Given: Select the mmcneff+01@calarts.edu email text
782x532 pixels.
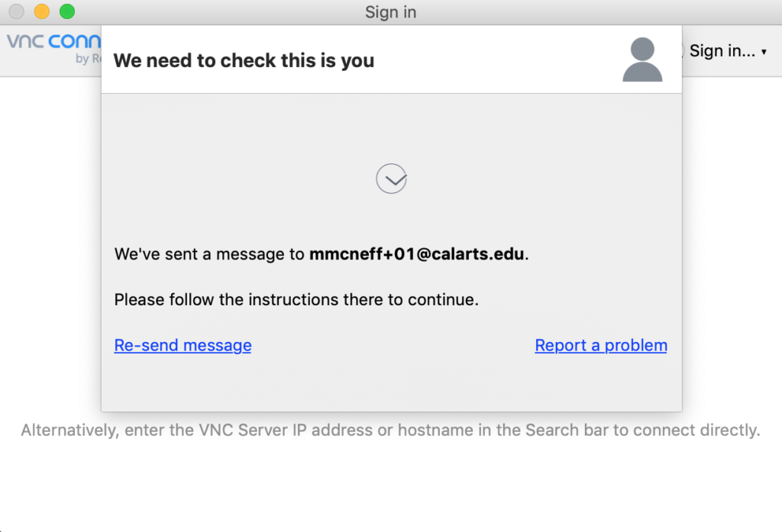Looking at the screenshot, I should [417, 253].
